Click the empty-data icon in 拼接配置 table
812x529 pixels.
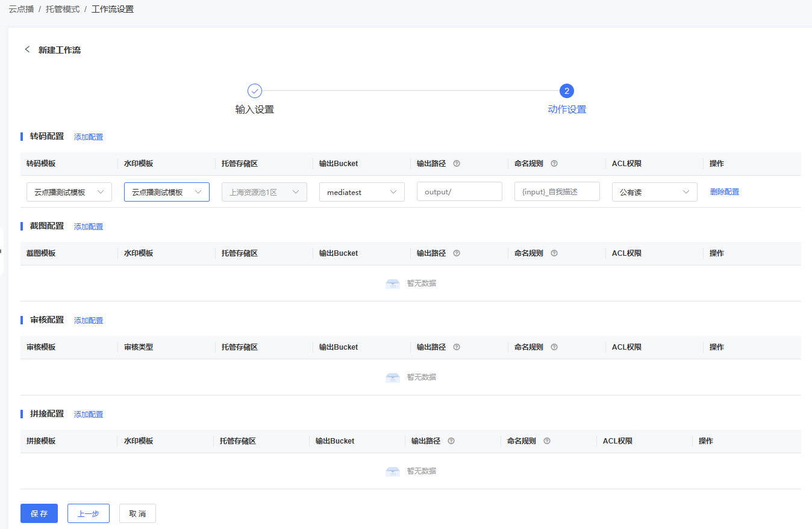[x=393, y=471]
